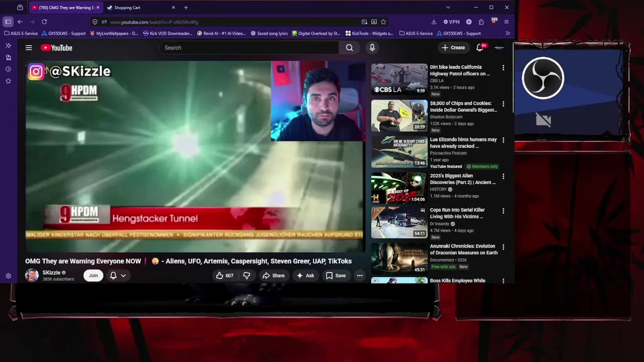Open MyLiveWallpapers bookmark
Screen dimensions: 644x362
click(114, 33)
